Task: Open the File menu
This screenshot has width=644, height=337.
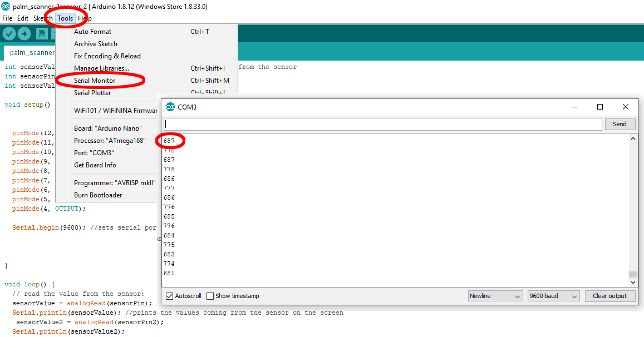Action: tap(7, 18)
